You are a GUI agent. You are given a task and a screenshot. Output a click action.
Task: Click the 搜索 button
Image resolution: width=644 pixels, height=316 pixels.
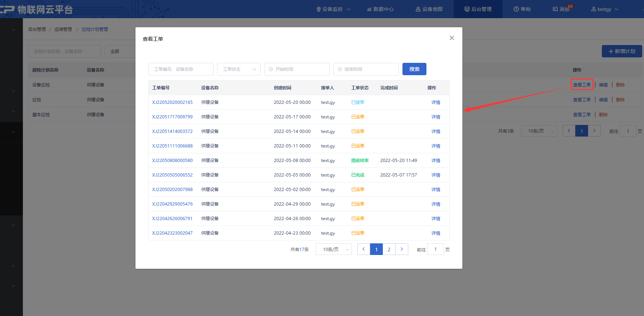pyautogui.click(x=414, y=69)
